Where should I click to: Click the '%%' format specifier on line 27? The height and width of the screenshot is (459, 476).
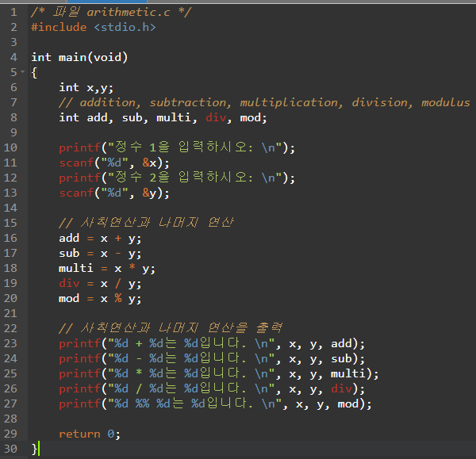142,404
